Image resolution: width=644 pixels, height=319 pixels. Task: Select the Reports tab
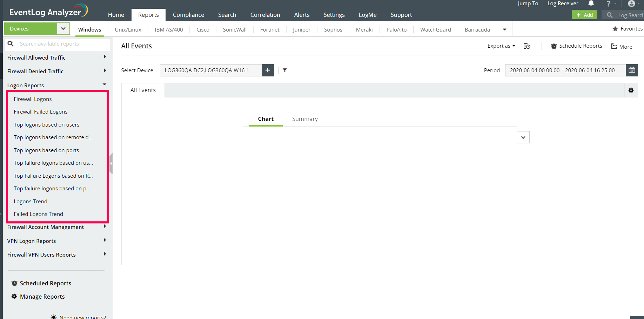148,15
